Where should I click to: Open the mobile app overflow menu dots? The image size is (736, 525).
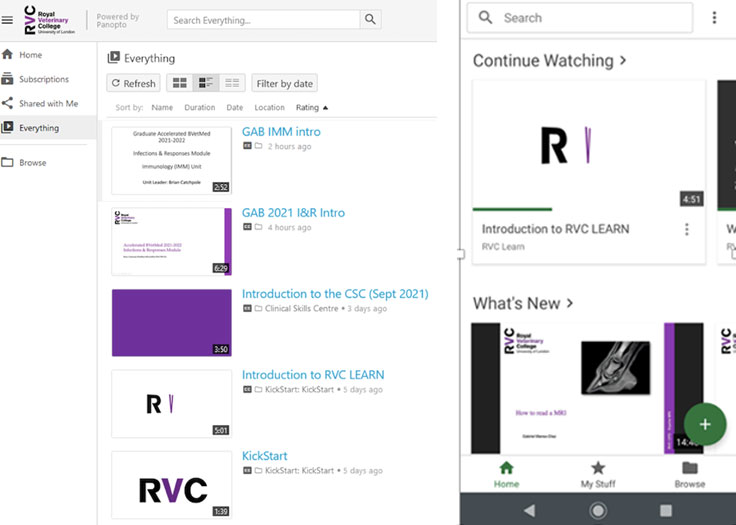(714, 18)
